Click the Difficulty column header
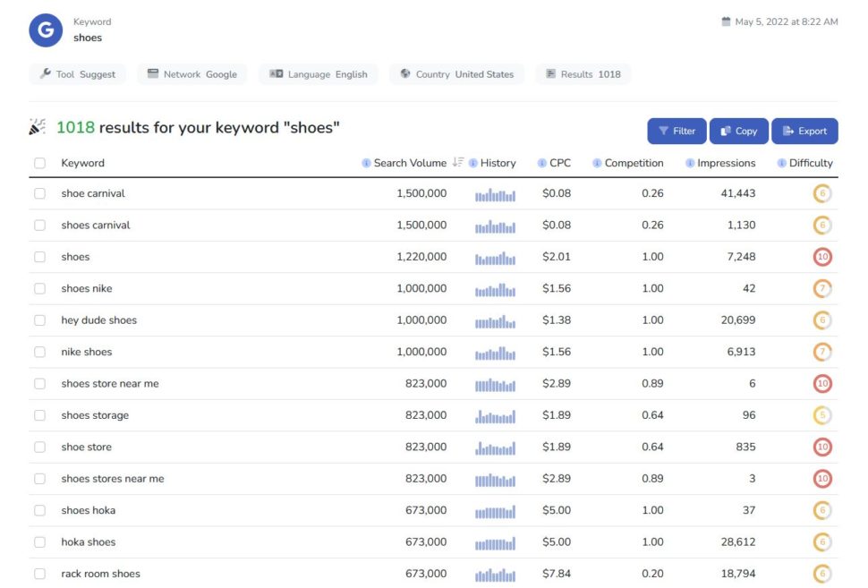Image resolution: width=868 pixels, height=588 pixels. pyautogui.click(x=811, y=163)
